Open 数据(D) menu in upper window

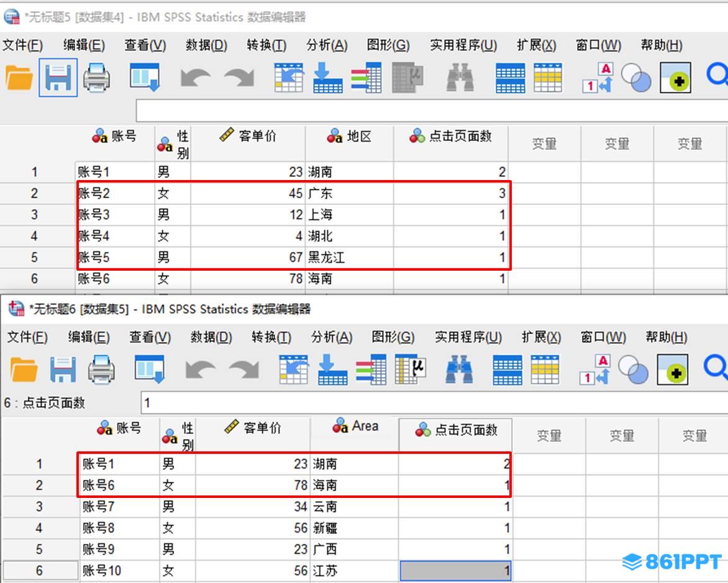pyautogui.click(x=206, y=45)
